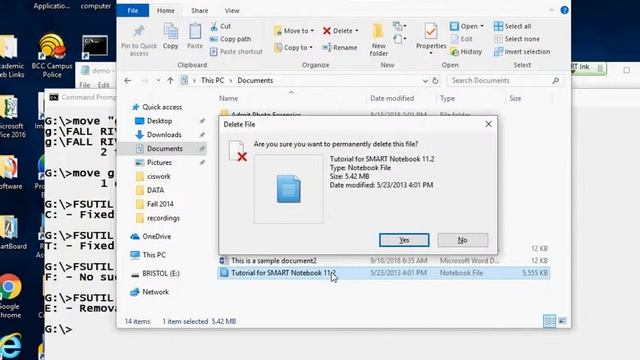
Task: Open Desktop in navigation pane
Action: (x=159, y=121)
